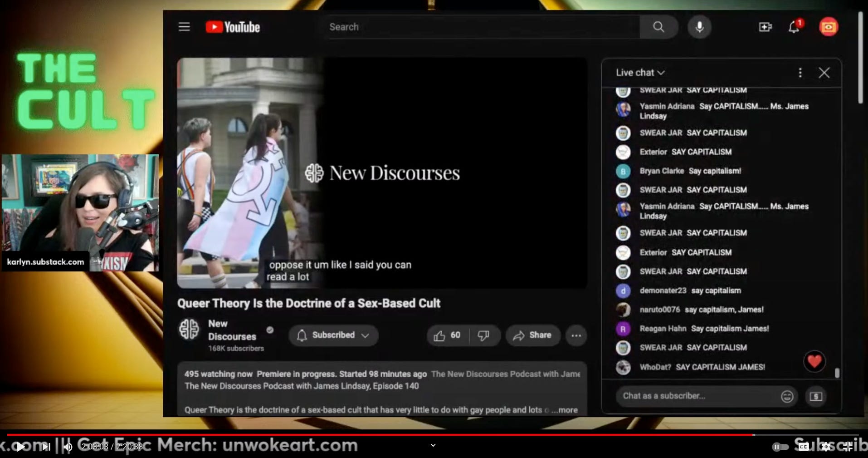
Task: Open the notifications bell with badge
Action: [x=794, y=27]
